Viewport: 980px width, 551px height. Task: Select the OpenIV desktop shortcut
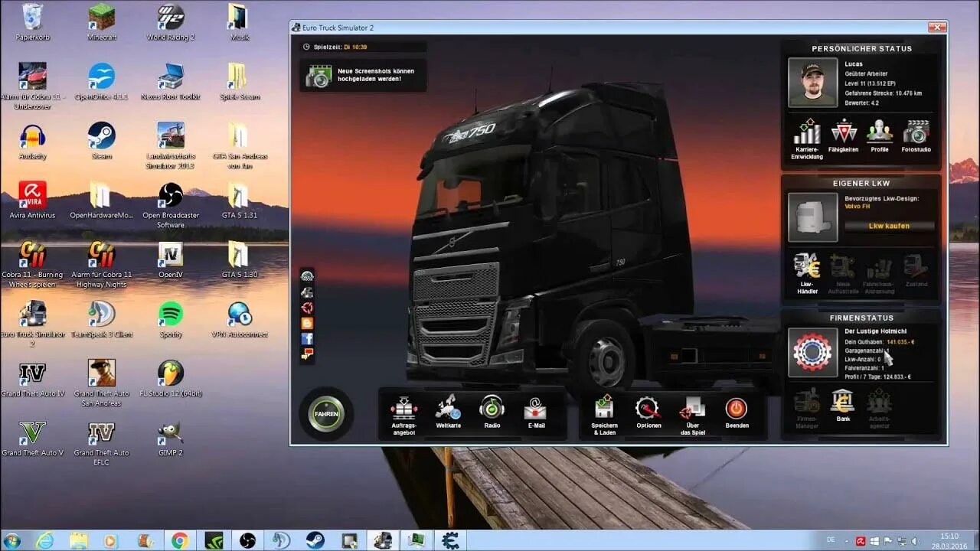[x=171, y=260]
